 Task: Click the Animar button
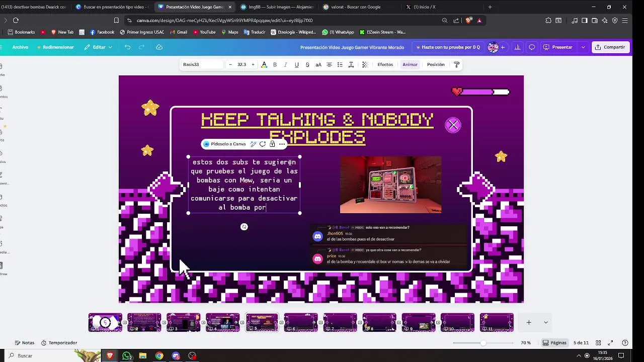[x=410, y=64]
